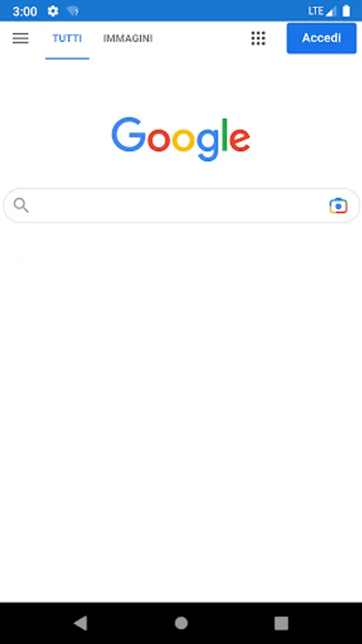The image size is (362, 644).
Task: Tap empty middle of blue status bar
Action: coord(193,11)
